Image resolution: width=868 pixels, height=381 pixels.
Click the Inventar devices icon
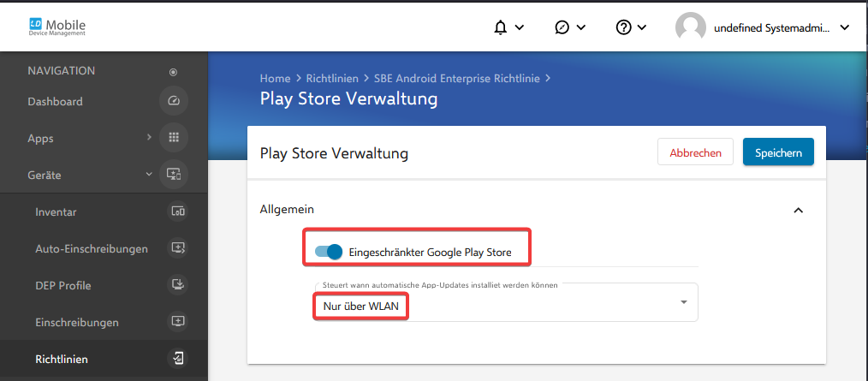178,211
